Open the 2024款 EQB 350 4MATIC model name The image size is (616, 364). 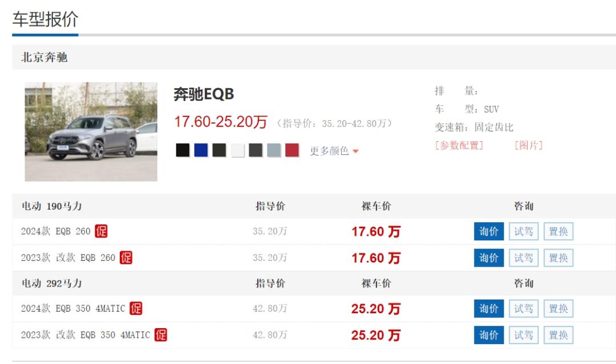(73, 308)
